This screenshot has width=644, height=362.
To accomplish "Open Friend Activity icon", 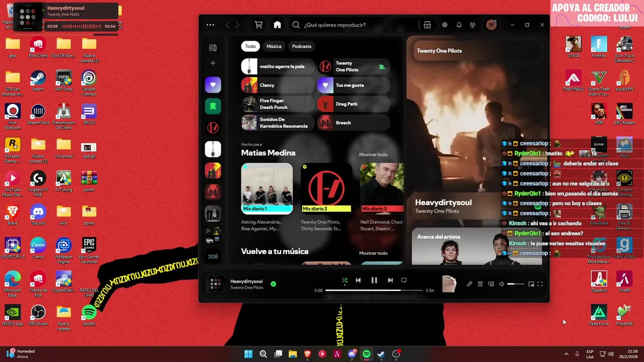I will point(472,25).
